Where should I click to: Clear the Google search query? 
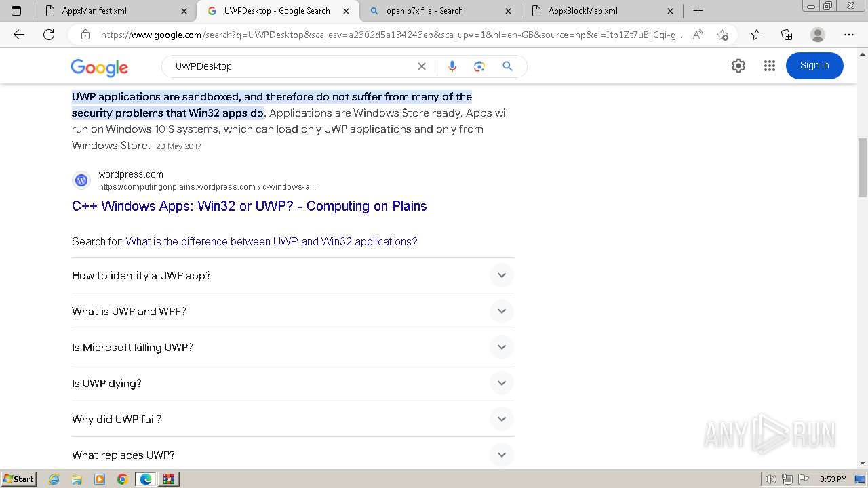422,66
